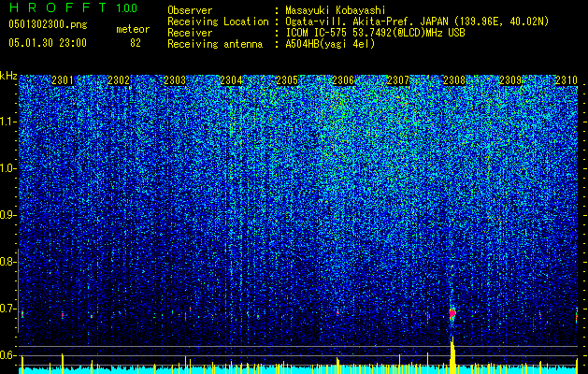
Task: Click the Receiving Location field label
Action: point(218,22)
